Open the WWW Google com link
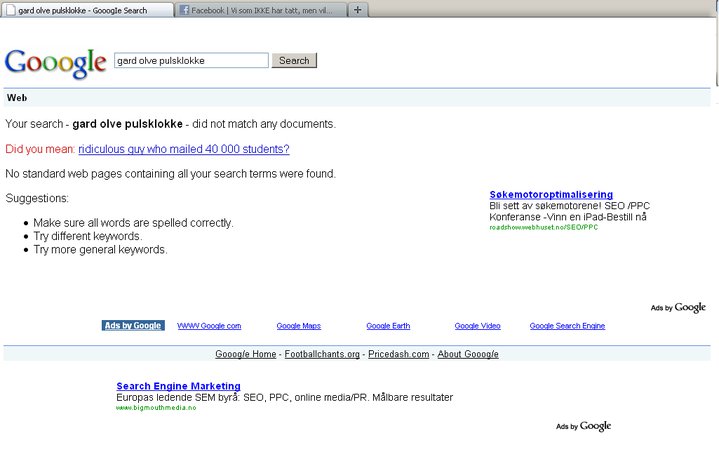This screenshot has width=719, height=452. (209, 326)
